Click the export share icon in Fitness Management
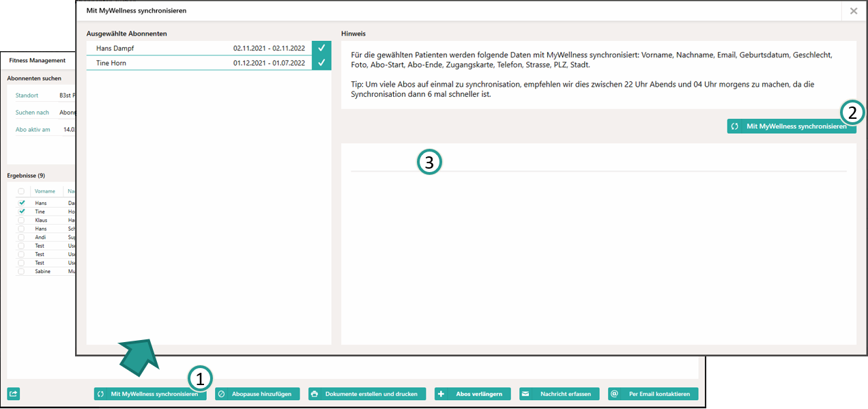The height and width of the screenshot is (409, 868). [x=14, y=393]
